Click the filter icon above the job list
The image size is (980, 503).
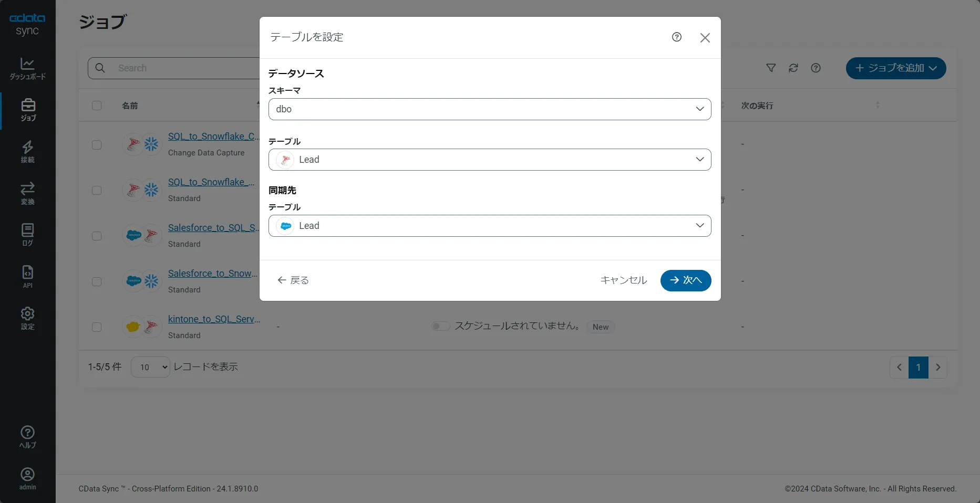coord(770,68)
